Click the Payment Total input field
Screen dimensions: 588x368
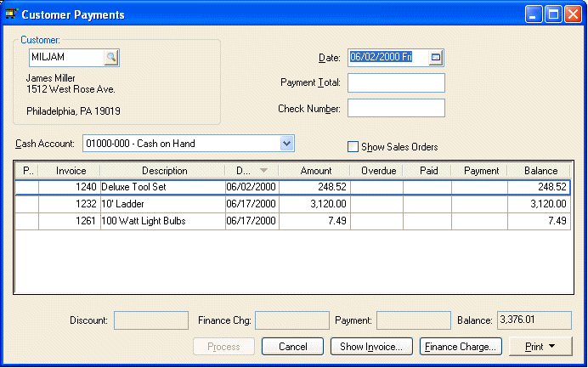pyautogui.click(x=396, y=83)
